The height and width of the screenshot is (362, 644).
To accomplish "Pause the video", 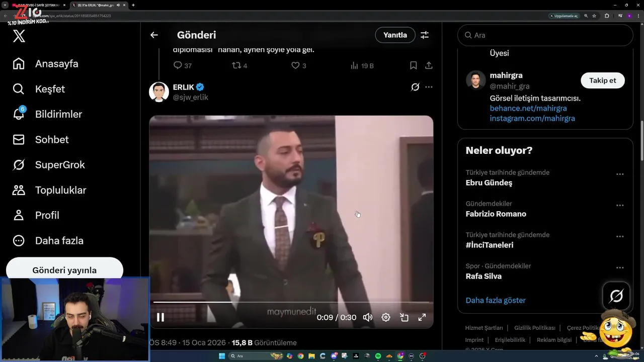I will pos(160,317).
